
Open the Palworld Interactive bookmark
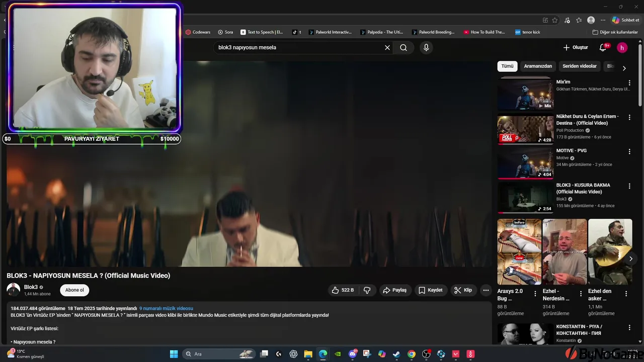[330, 32]
